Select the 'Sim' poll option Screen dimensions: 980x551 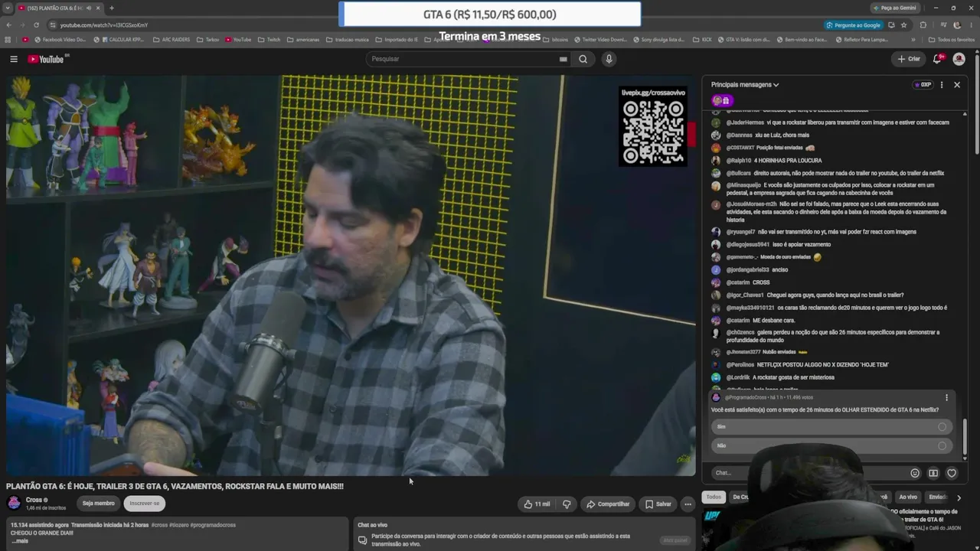coord(831,427)
